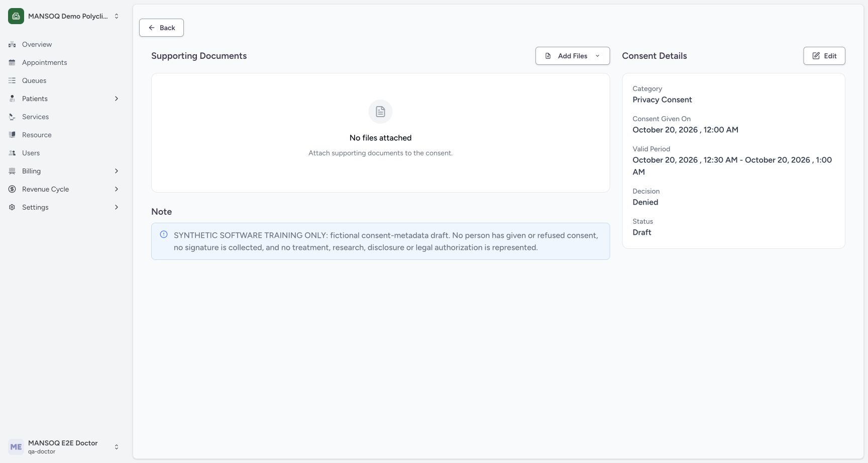
Task: Click the Patients person icon
Action: coord(12,99)
